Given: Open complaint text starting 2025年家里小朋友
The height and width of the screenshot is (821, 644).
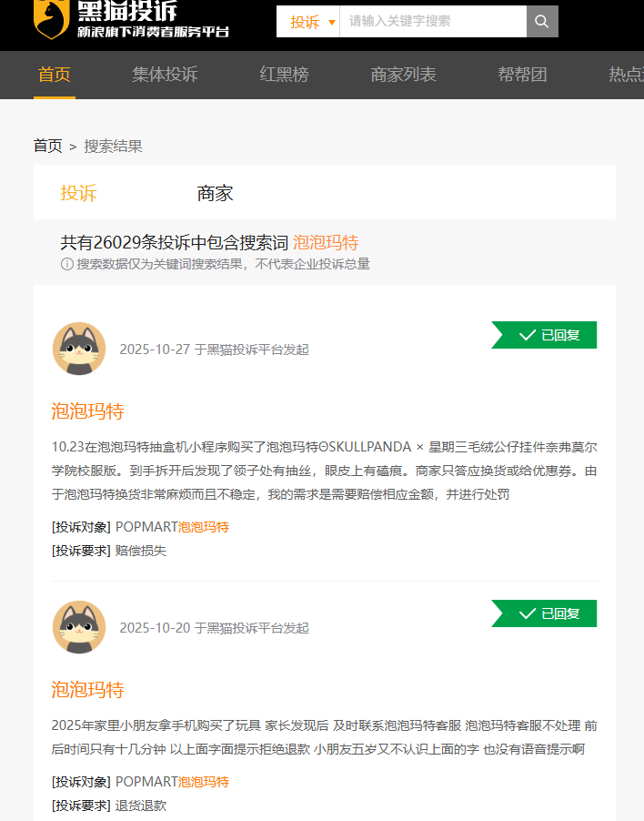Looking at the screenshot, I should pos(325,737).
